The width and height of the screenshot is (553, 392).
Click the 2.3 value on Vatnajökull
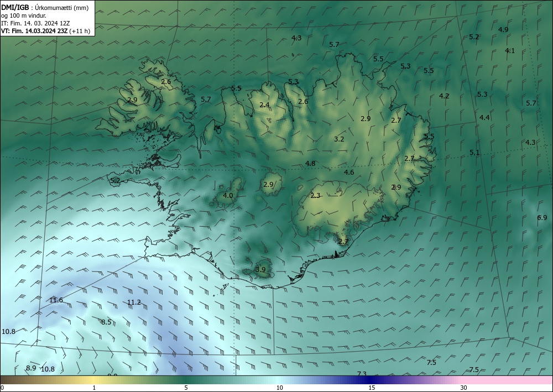pos(315,196)
